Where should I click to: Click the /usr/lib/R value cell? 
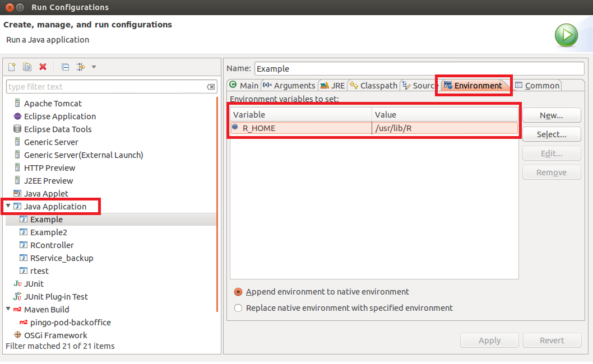(445, 128)
